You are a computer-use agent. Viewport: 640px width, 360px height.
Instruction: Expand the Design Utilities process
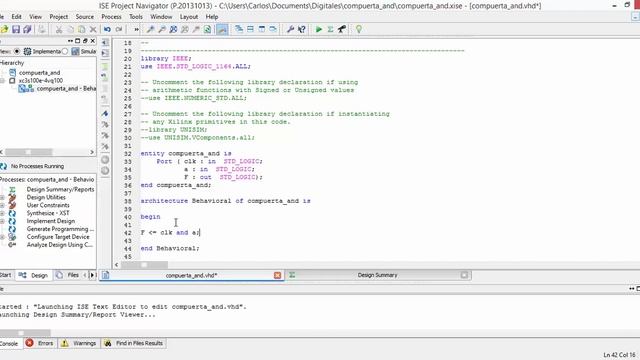pyautogui.click(x=2, y=198)
